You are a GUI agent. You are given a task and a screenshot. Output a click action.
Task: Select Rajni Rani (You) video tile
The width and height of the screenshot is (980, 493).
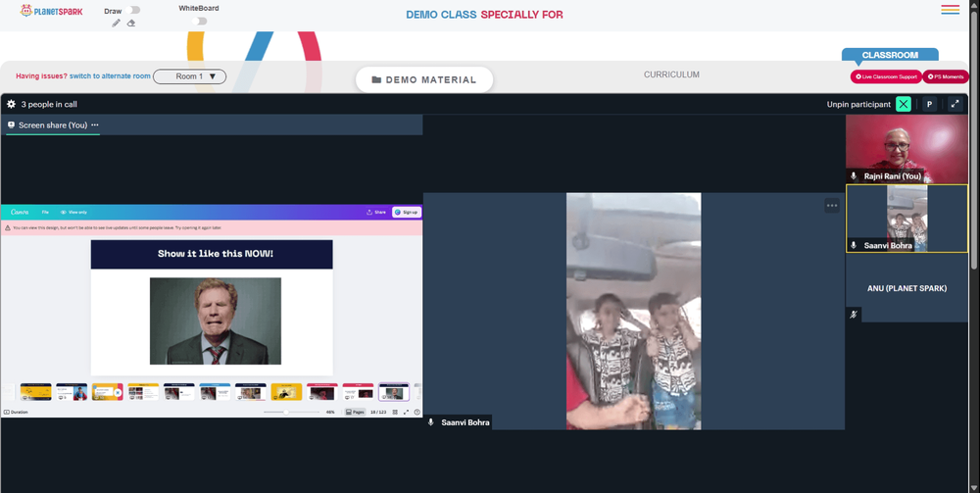tap(906, 149)
